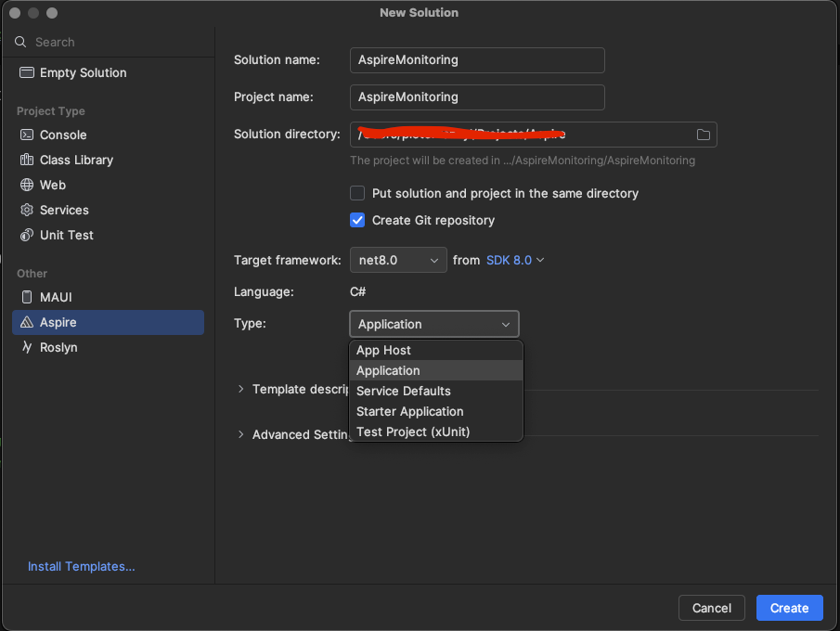Select the Unit Test icon
The image size is (840, 631).
(26, 235)
